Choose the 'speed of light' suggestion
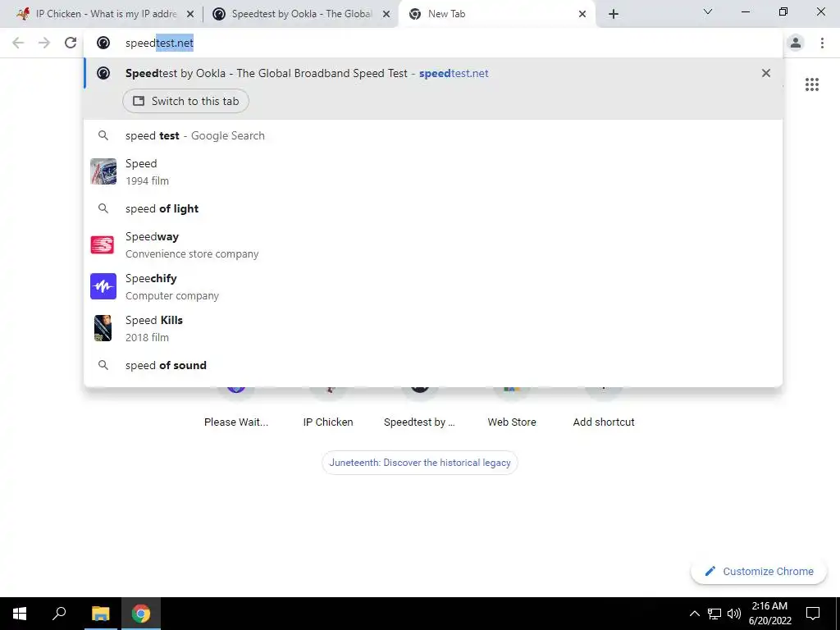840x630 pixels. tap(433, 208)
